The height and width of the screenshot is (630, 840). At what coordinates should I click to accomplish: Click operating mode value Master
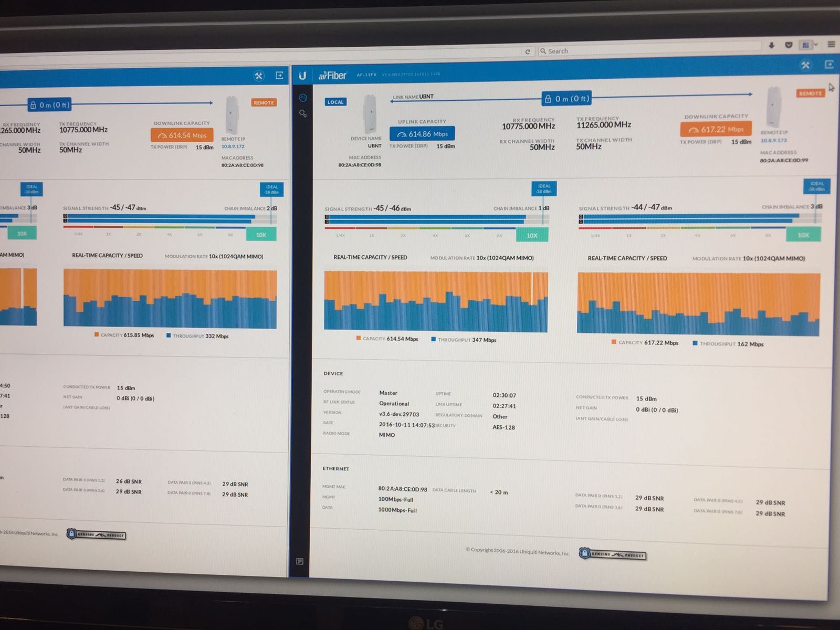pyautogui.click(x=388, y=393)
